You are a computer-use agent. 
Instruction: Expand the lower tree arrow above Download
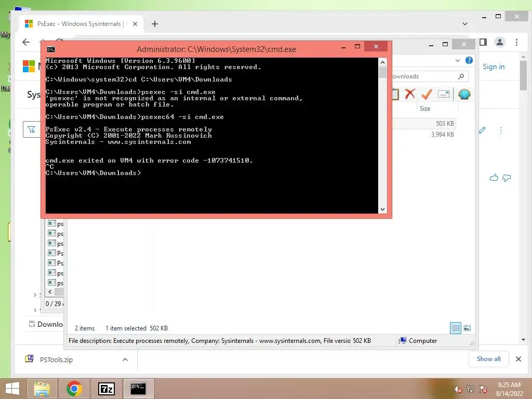coord(35,310)
